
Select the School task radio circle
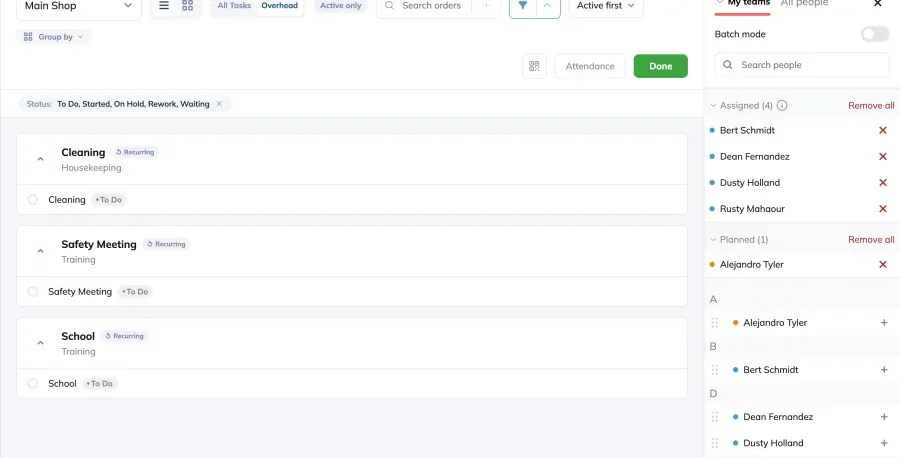pos(33,383)
